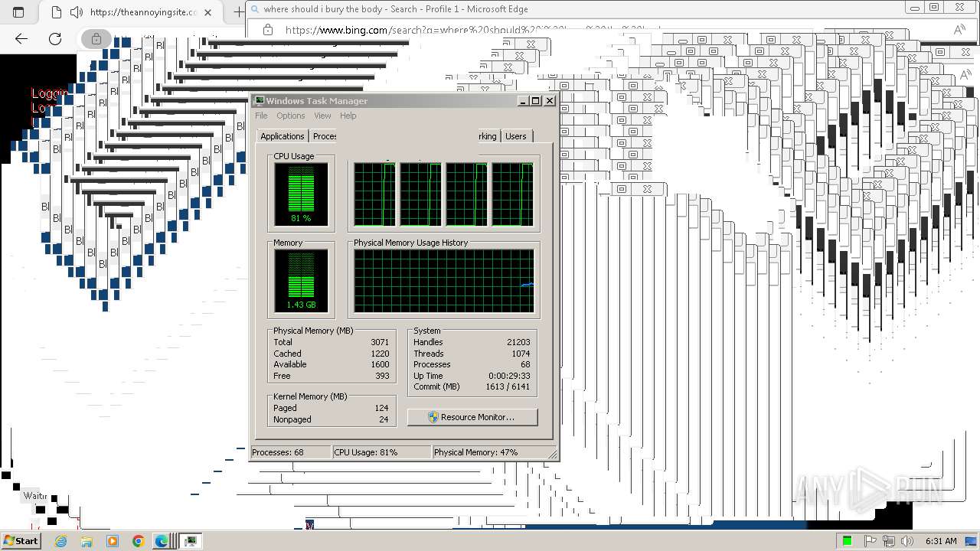Close the Windows Task Manager window
Viewport: 980px width, 551px height.
click(549, 100)
